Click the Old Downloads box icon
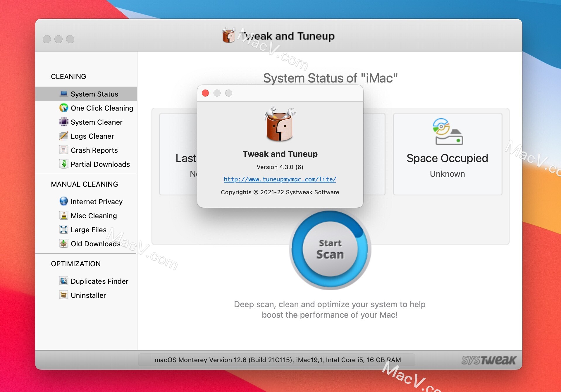 tap(63, 244)
